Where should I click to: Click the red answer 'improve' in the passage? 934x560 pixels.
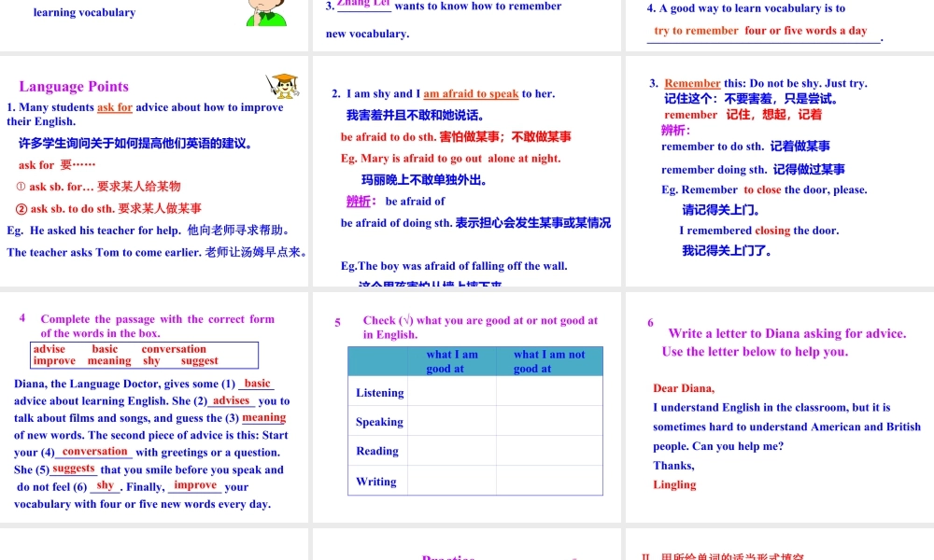[195, 485]
